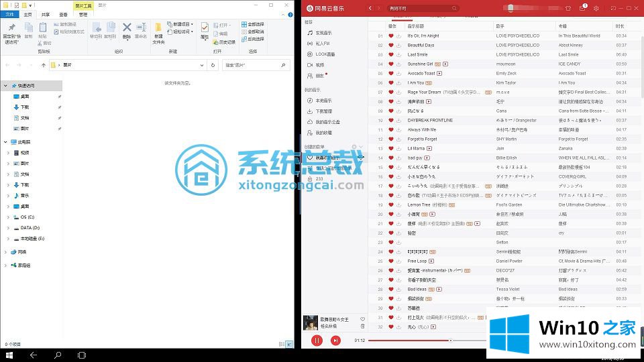Unlike the song bad guy
This screenshot has height=362, width=644.
point(391,158)
